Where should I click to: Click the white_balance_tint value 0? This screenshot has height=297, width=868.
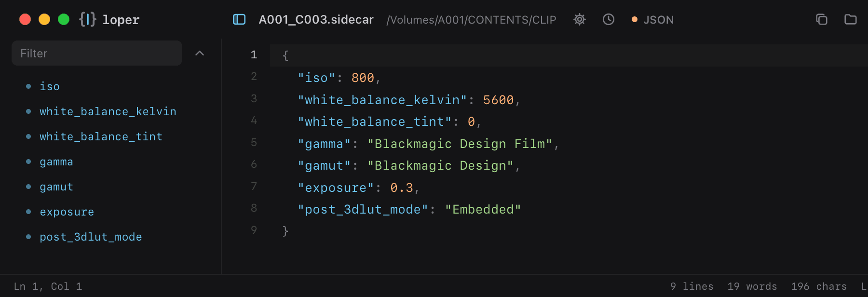pos(471,121)
